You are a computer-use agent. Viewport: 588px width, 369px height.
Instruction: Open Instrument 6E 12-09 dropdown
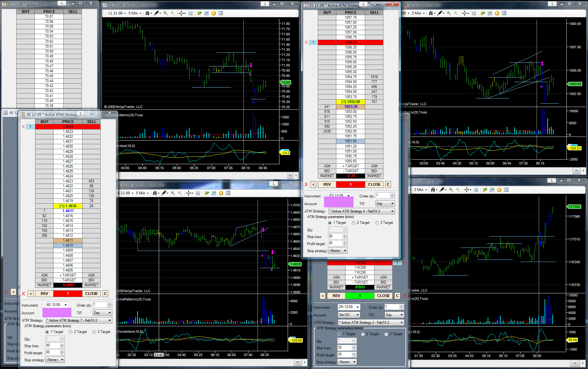click(57, 305)
